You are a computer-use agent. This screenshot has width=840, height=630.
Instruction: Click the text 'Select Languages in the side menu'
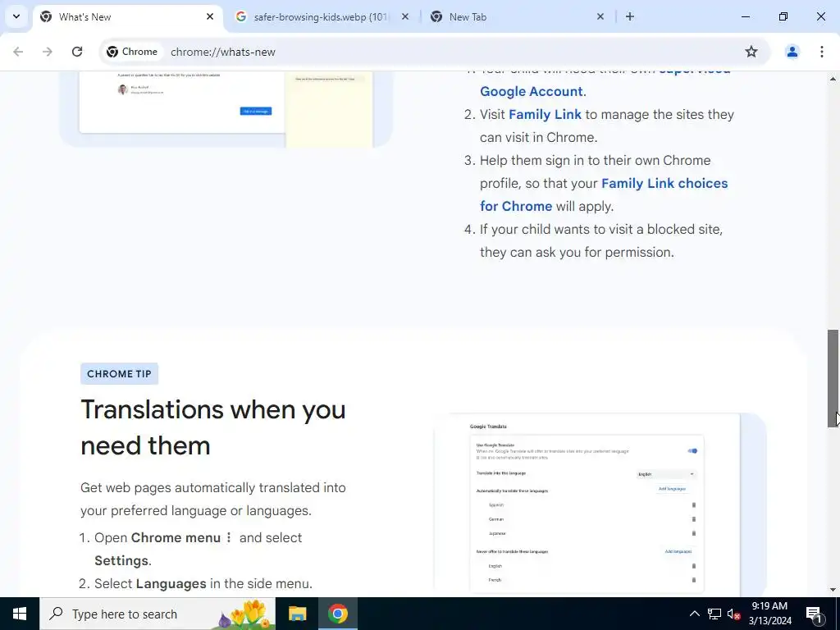[203, 583]
